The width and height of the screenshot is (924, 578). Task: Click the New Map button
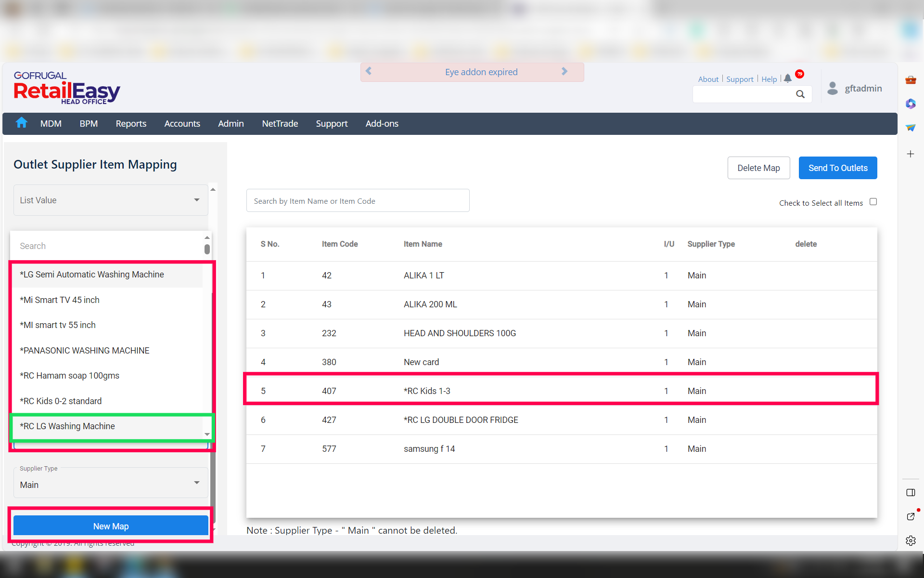pyautogui.click(x=111, y=526)
